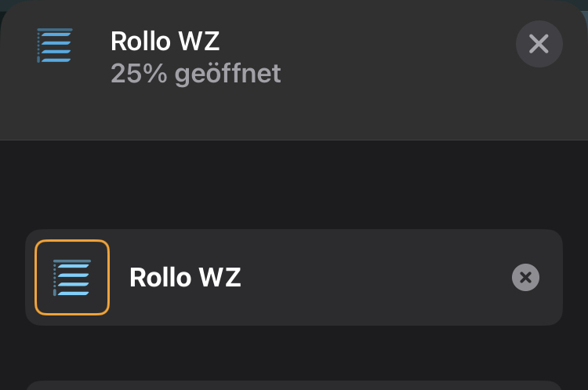The image size is (588, 390).
Task: Tap the open percentage subtitle
Action: tap(195, 74)
